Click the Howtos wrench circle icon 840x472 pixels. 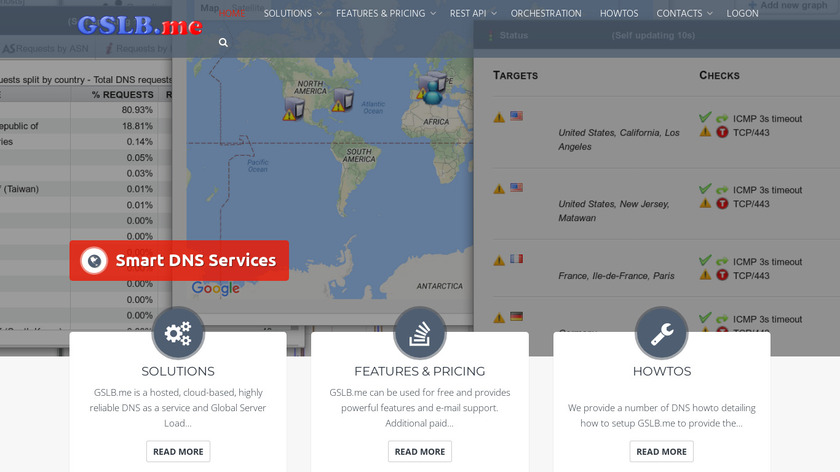tap(662, 333)
